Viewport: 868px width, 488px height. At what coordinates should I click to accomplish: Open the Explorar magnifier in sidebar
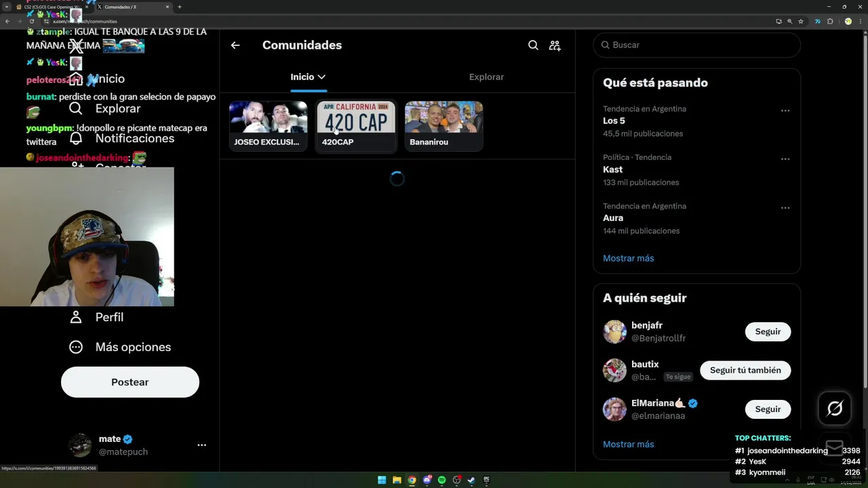pos(76,108)
